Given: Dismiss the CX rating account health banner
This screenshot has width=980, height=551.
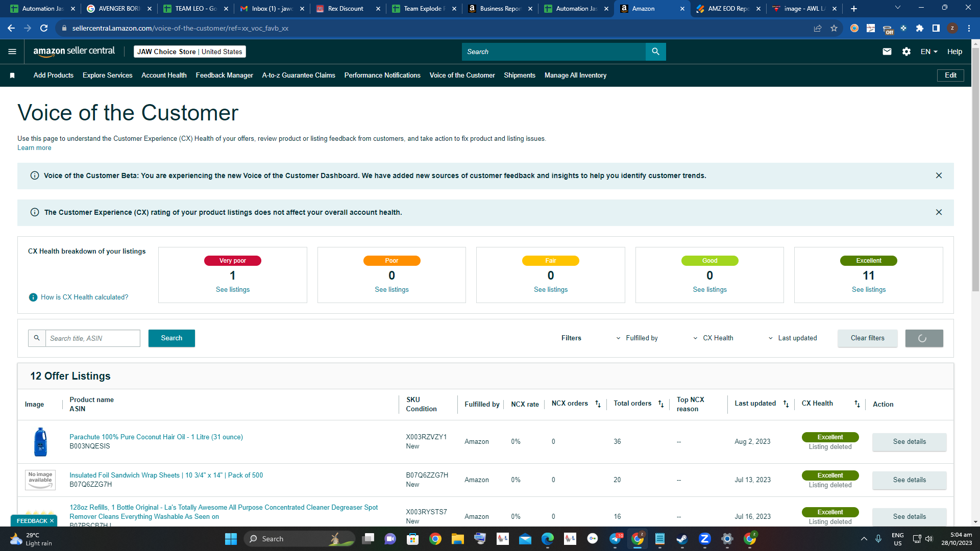Looking at the screenshot, I should (x=939, y=212).
